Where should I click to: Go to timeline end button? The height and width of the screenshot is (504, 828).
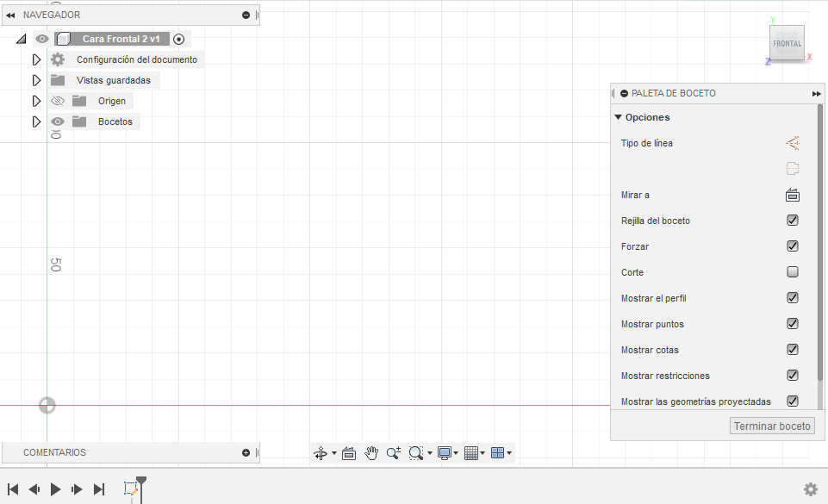[x=99, y=489]
